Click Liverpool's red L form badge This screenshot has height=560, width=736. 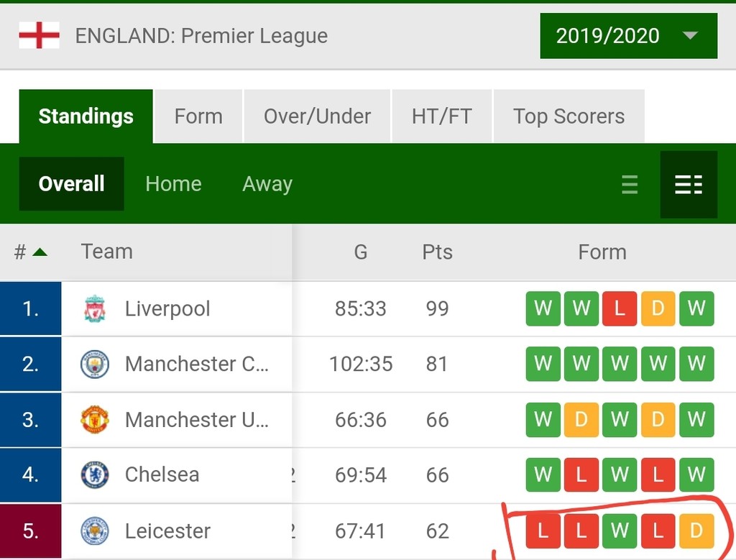click(x=620, y=309)
